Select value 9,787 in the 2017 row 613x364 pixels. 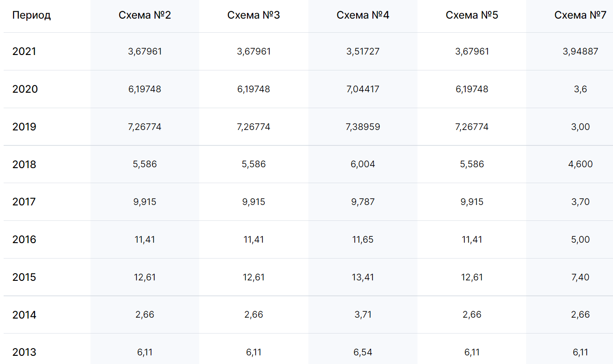[x=363, y=202]
